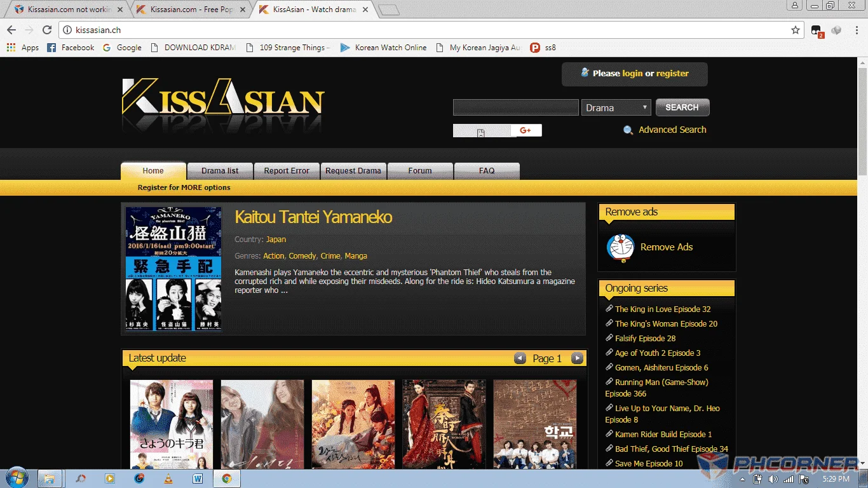Viewport: 868px width, 488px height.
Task: Go to previous page of Latest update
Action: pos(520,358)
